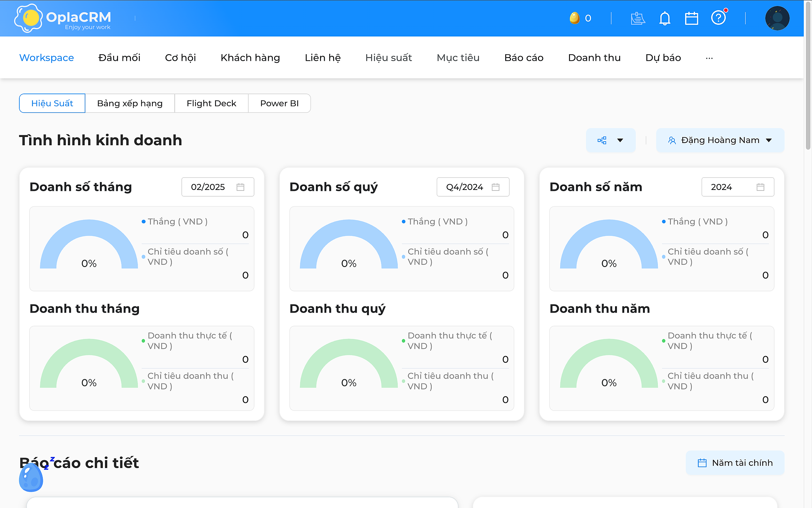Select the Q4/2024 quarter picker

click(473, 187)
